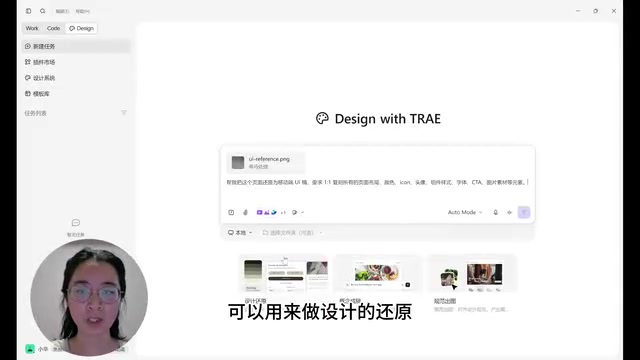Click the ui-reference.png attachment chip

pos(266,162)
